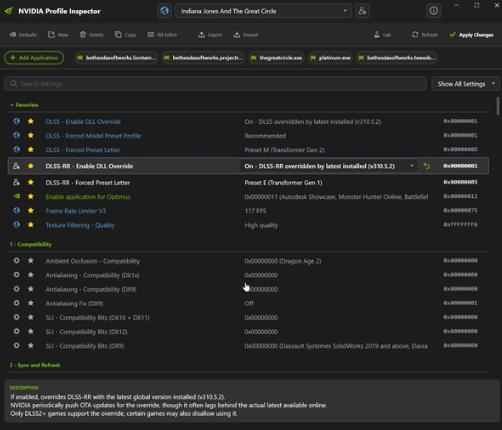Image resolution: width=502 pixels, height=430 pixels.
Task: Click the Add Application button
Action: click(x=34, y=58)
